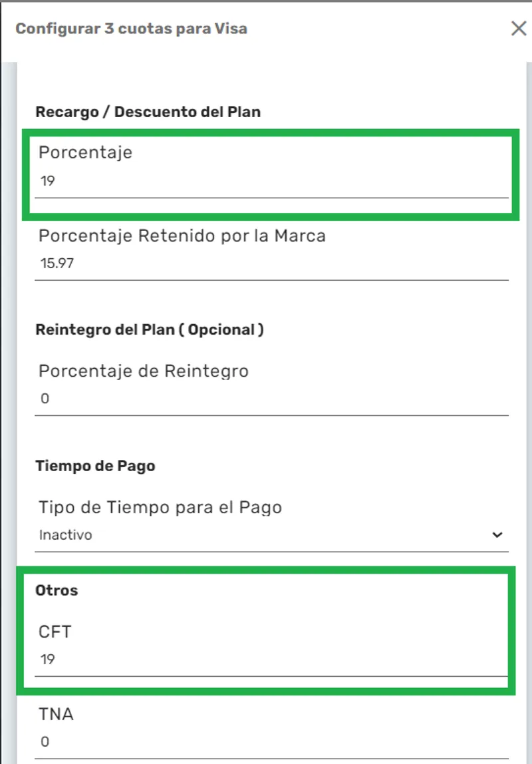Select the Porcentaje Retenido por la Marca field
Viewport: 532px width, 764px height.
266,263
